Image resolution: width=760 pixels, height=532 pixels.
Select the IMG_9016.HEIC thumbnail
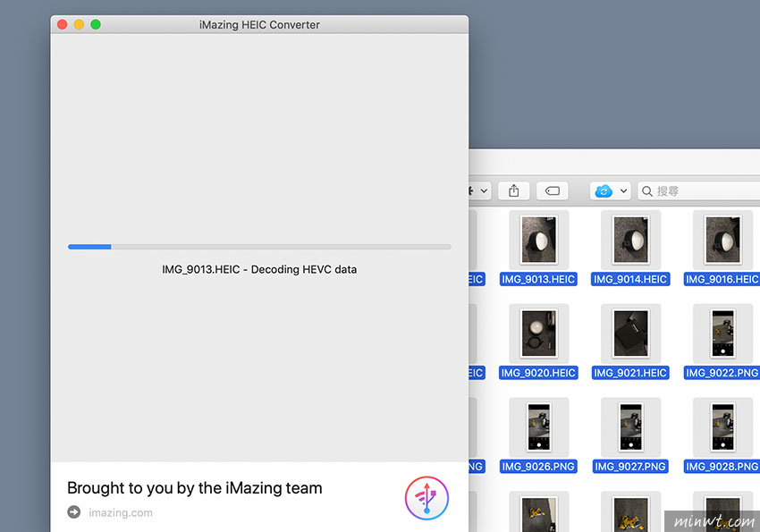pyautogui.click(x=722, y=240)
